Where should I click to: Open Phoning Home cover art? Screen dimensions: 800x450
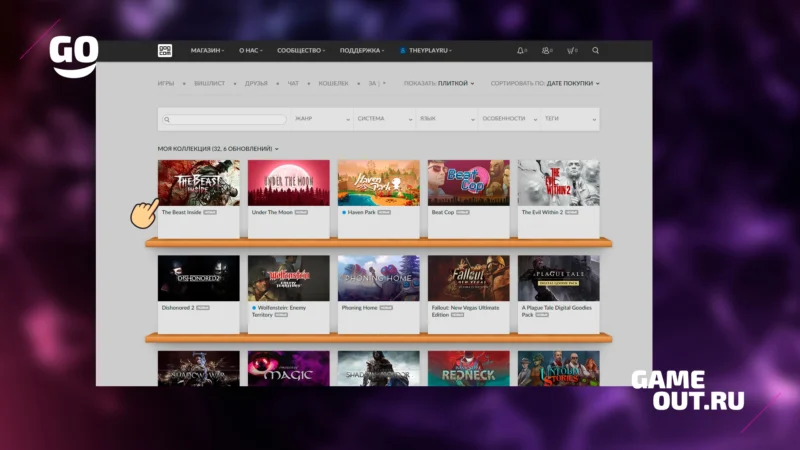(379, 278)
